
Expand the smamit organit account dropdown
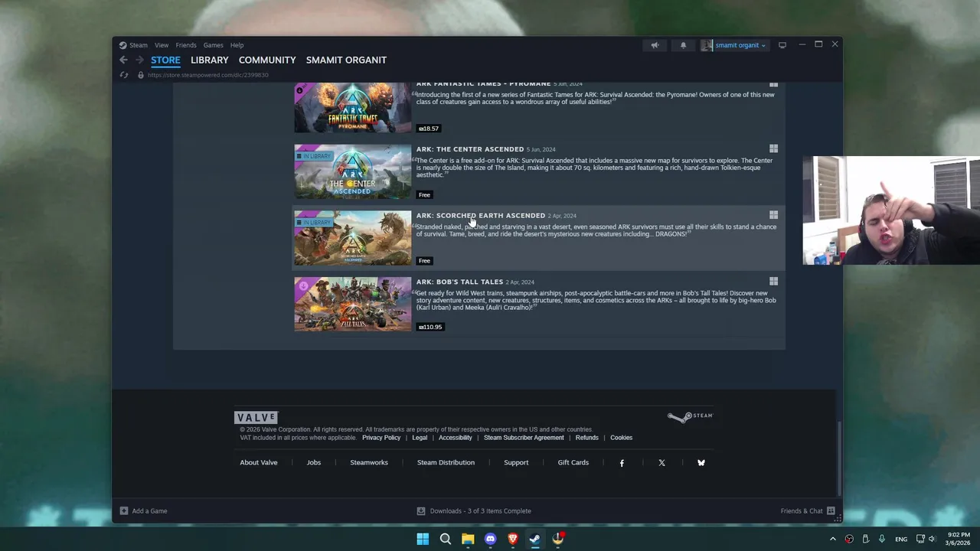click(x=740, y=45)
